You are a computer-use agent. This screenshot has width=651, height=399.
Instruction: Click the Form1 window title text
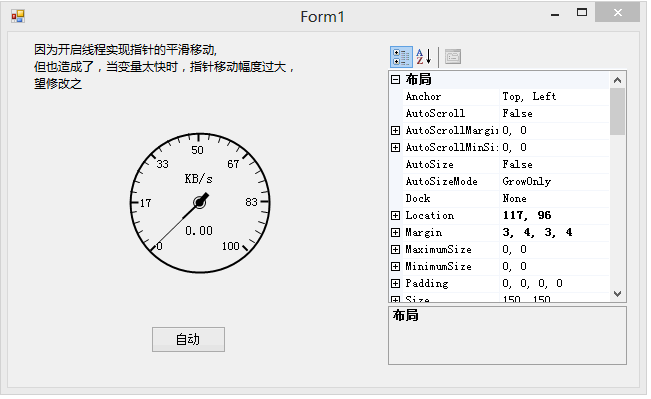(323, 17)
